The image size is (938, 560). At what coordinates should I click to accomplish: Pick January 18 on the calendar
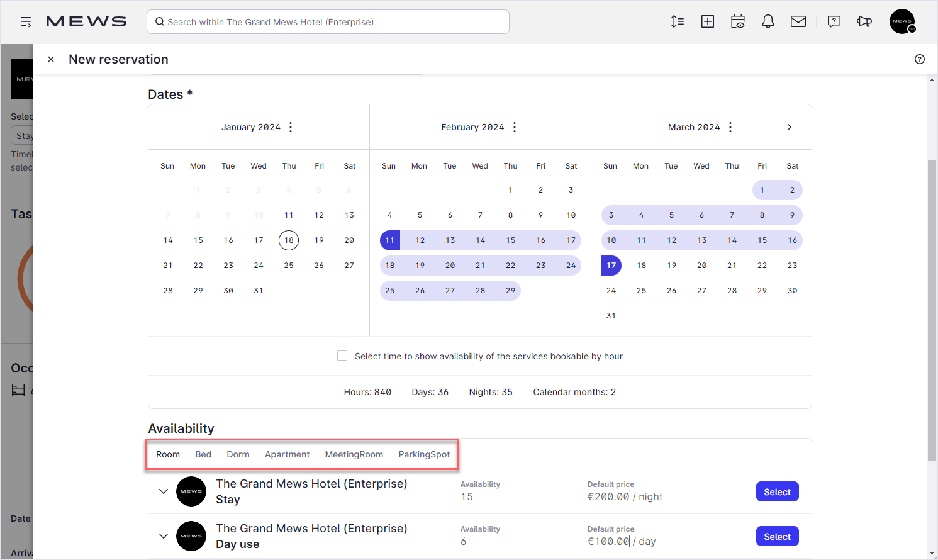pyautogui.click(x=289, y=240)
